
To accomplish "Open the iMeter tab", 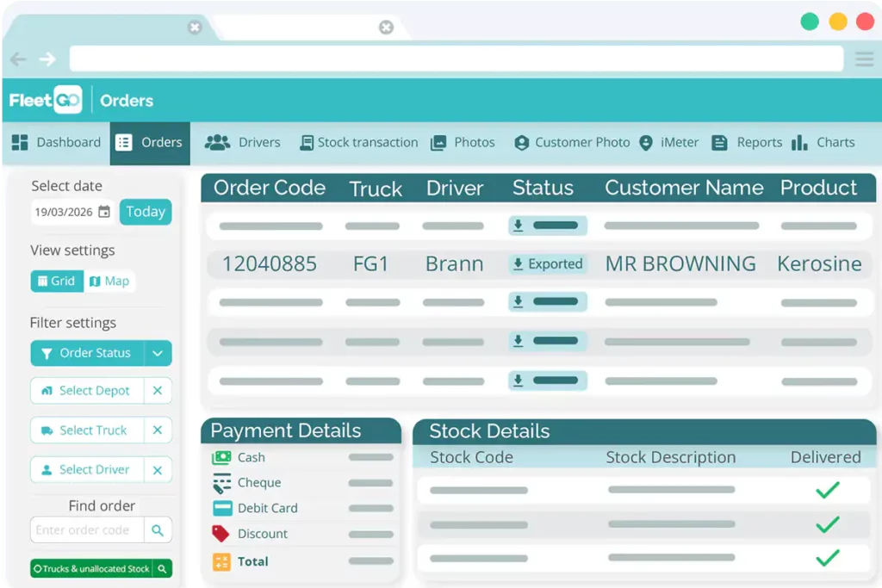I will (x=668, y=142).
